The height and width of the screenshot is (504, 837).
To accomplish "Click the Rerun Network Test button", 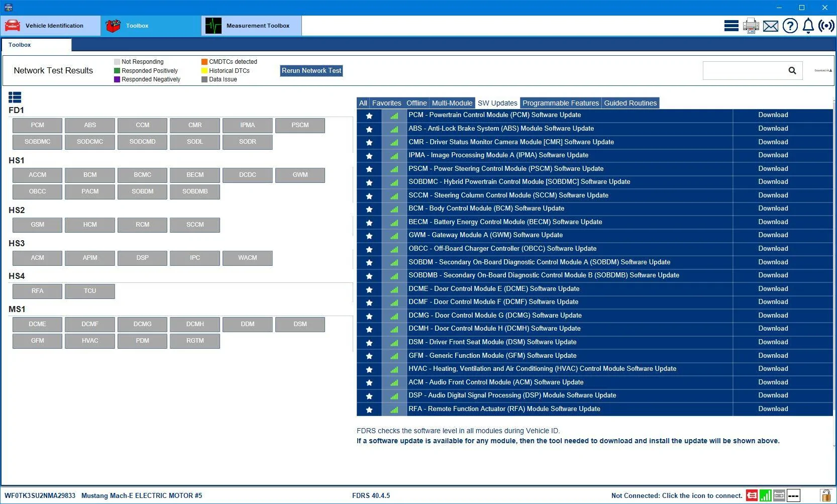I will click(311, 71).
